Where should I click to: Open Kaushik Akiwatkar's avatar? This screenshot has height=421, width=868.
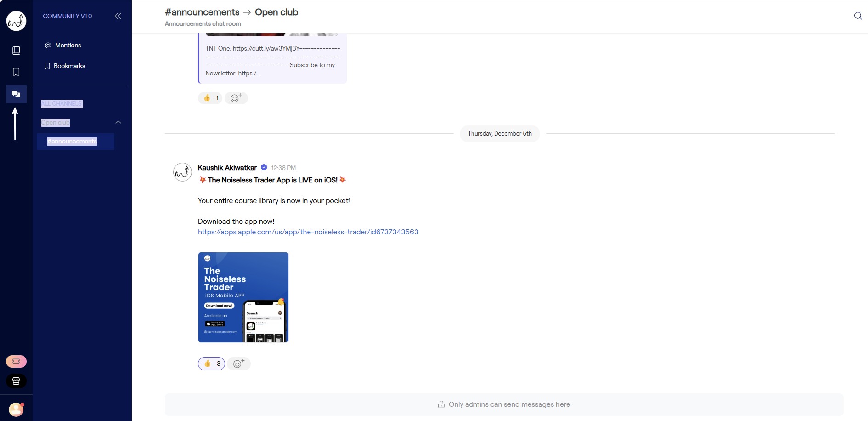pos(182,172)
